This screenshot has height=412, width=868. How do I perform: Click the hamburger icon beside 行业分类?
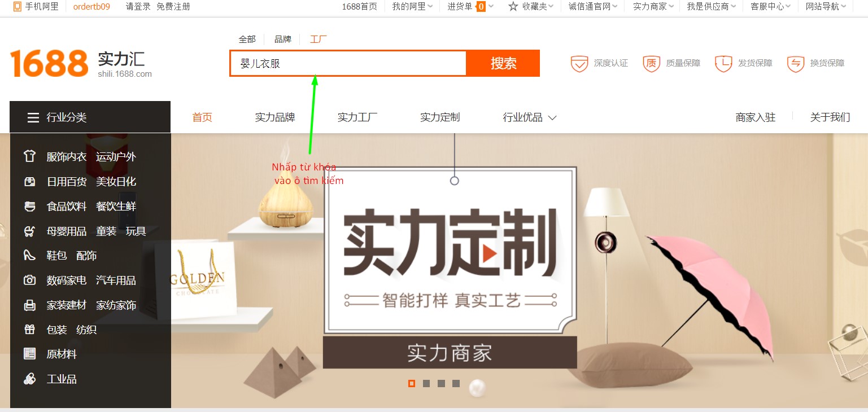33,117
